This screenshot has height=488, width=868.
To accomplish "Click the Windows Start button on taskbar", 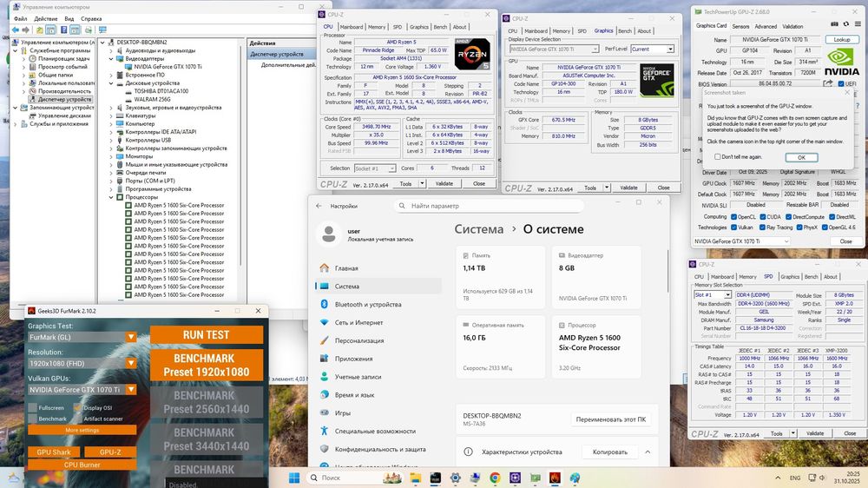I will click(x=294, y=478).
